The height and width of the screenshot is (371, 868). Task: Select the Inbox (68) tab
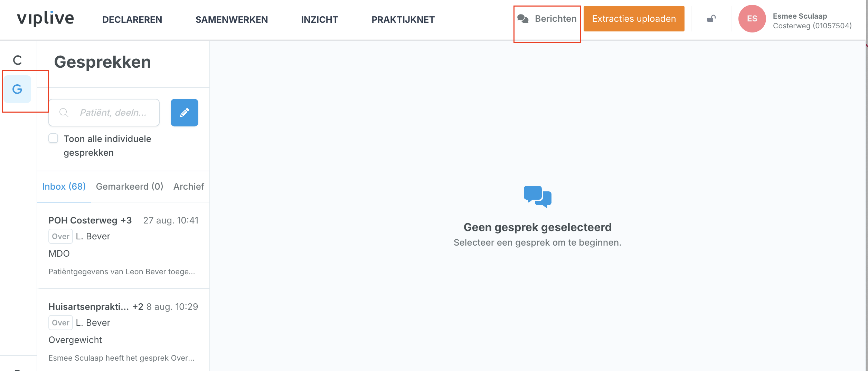[x=64, y=187]
